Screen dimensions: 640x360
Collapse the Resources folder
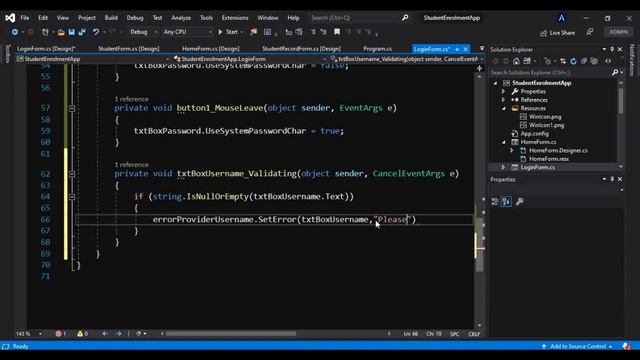[x=504, y=109]
